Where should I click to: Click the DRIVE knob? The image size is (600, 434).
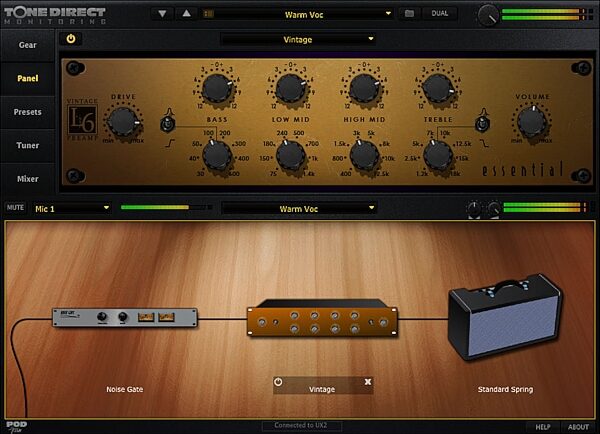click(123, 121)
